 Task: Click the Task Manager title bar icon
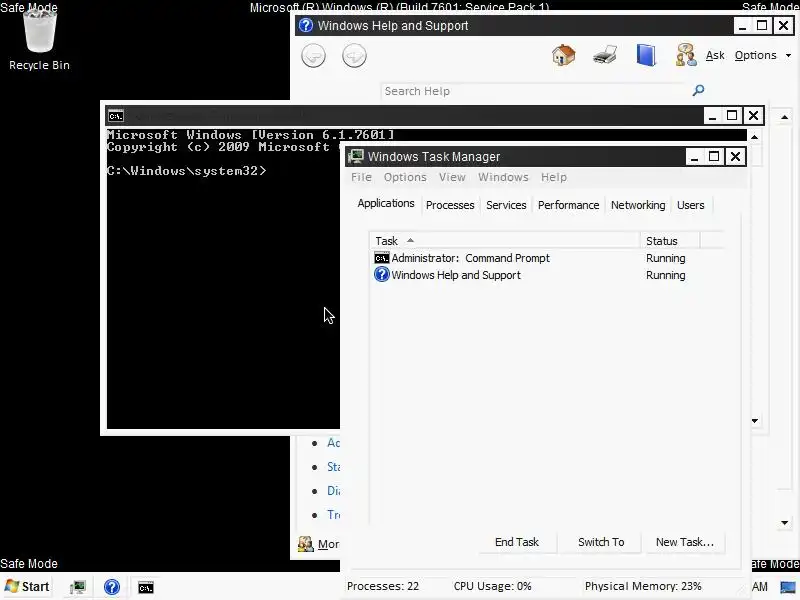pos(355,157)
